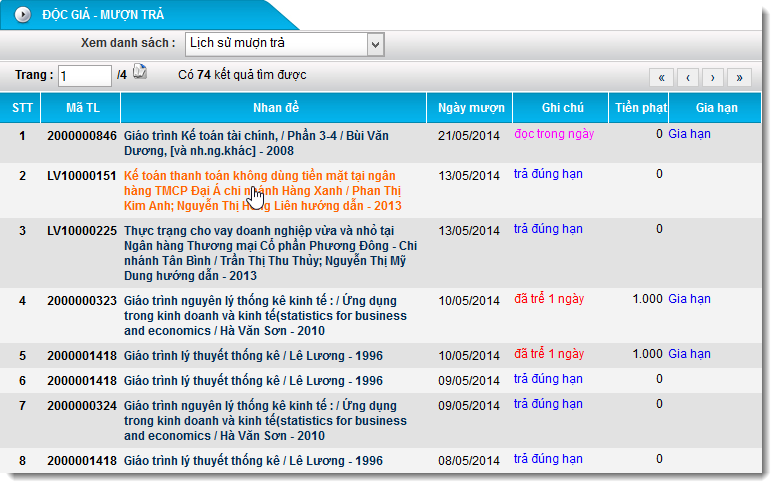777x488 pixels.
Task: Click the round play icon beside ĐỘC GIẢ - MƯỢN TRẢ
Action: [x=22, y=15]
